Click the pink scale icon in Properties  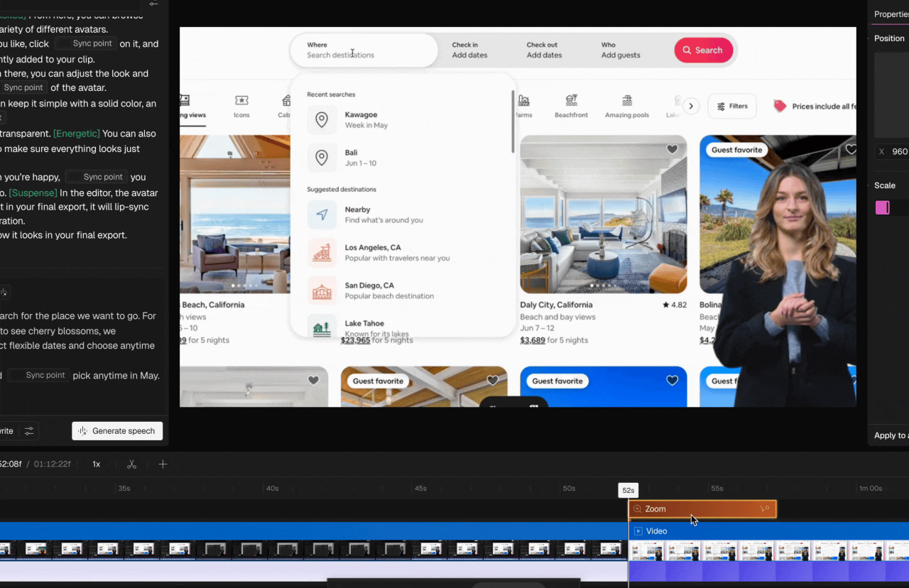tap(882, 207)
